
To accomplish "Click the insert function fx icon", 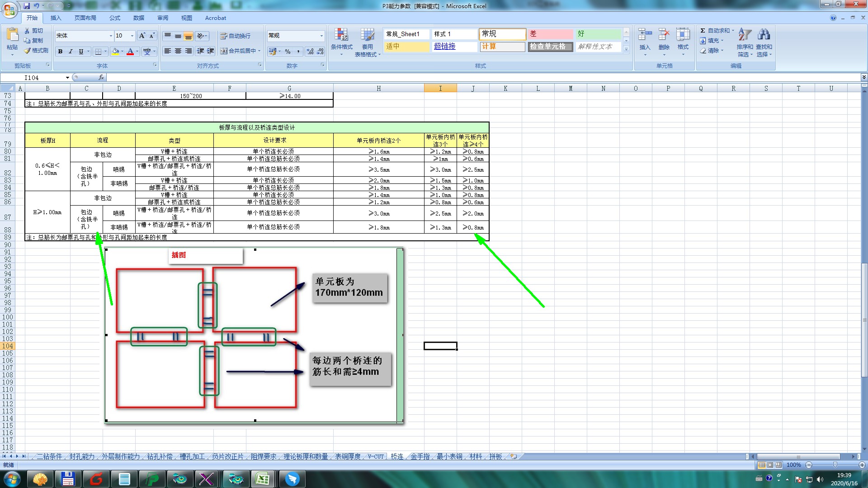I will tap(101, 77).
